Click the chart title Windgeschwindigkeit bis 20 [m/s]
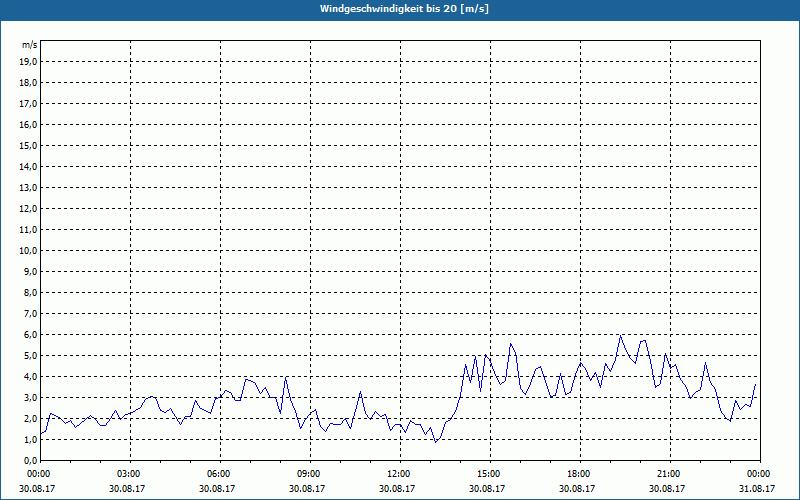 coord(404,9)
